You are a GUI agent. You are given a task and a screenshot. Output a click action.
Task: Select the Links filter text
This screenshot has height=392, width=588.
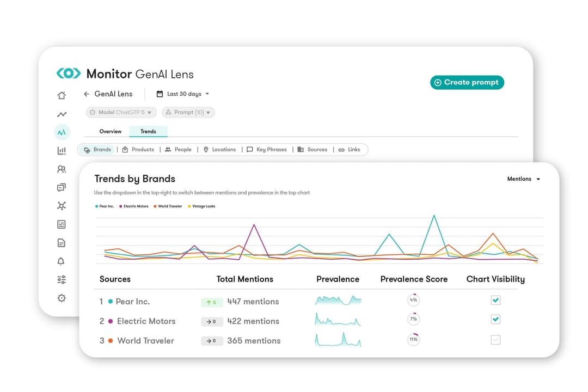[x=354, y=149]
